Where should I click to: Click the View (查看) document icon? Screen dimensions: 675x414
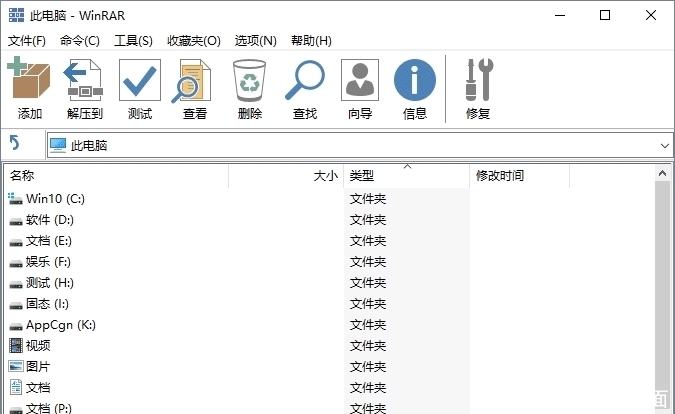point(192,81)
